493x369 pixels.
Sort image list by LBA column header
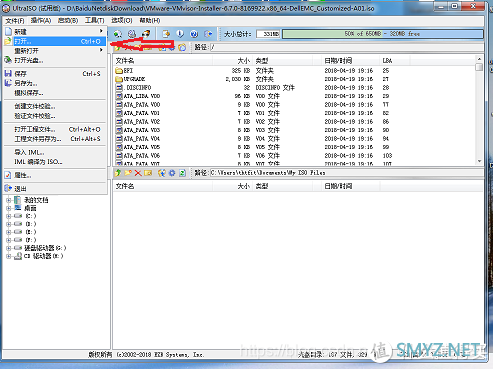pos(395,61)
